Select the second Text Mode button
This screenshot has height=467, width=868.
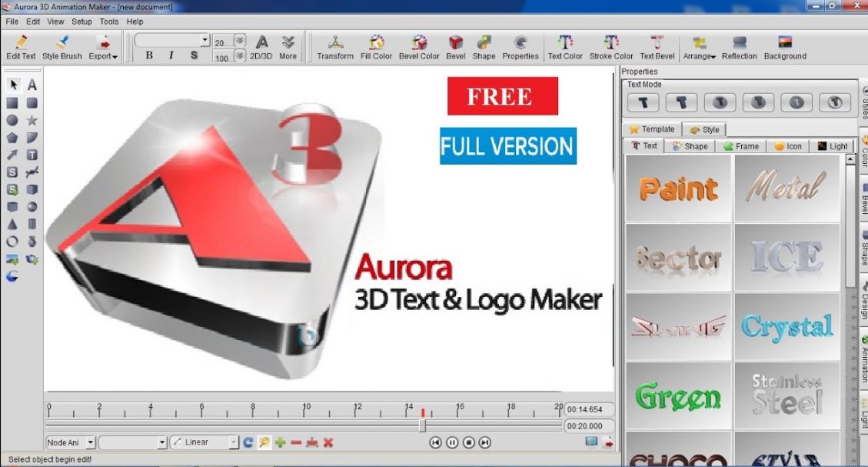[x=681, y=102]
